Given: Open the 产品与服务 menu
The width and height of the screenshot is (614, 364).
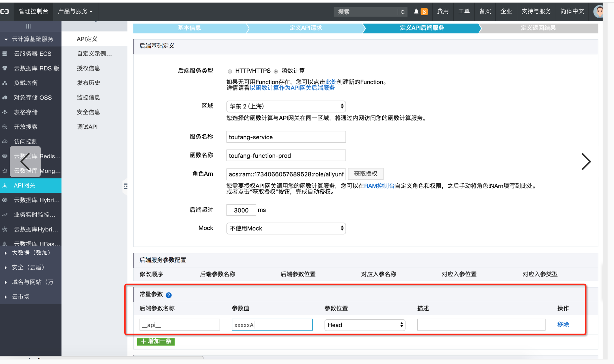Looking at the screenshot, I should click(x=75, y=11).
